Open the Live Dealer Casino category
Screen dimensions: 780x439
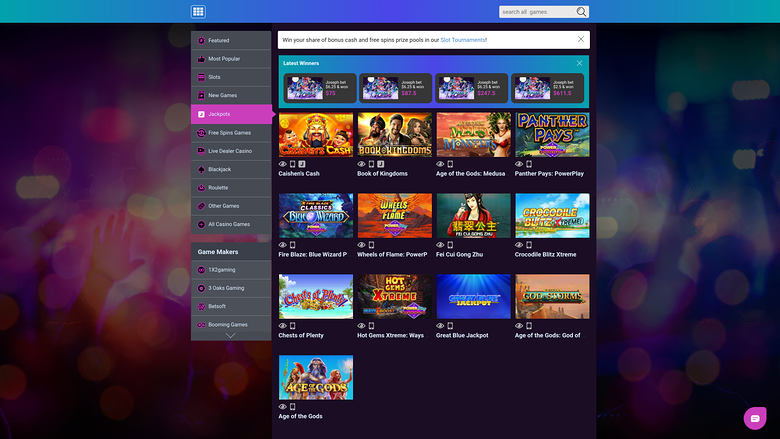click(x=231, y=151)
